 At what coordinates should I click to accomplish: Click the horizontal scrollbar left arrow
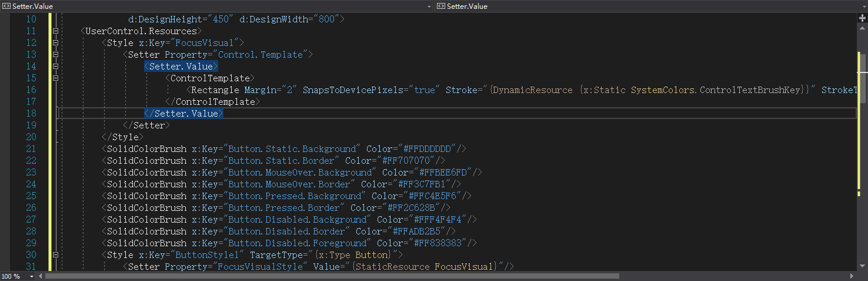point(40,276)
